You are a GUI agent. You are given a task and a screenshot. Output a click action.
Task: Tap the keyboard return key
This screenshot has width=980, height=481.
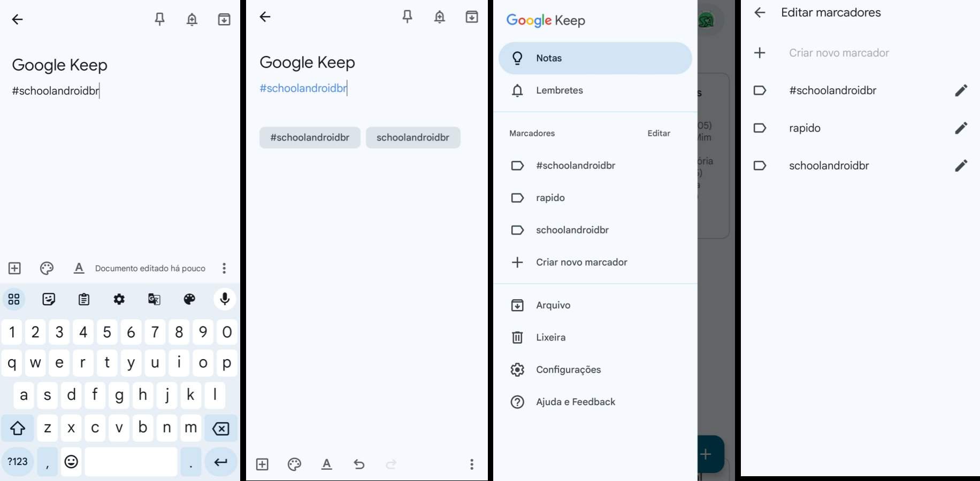220,462
